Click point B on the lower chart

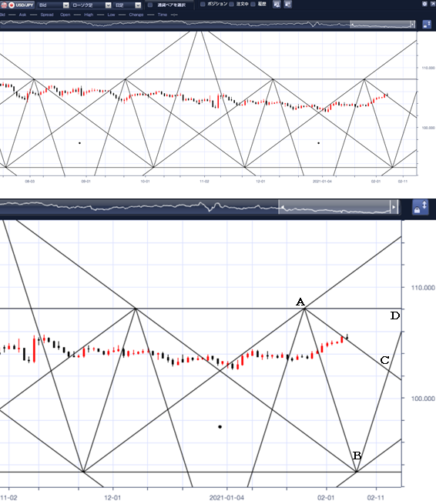point(356,472)
